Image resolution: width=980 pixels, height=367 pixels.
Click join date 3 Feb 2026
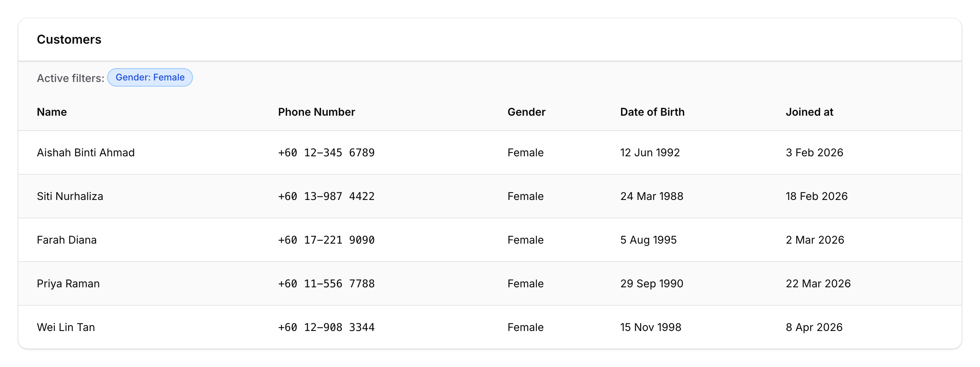click(815, 152)
